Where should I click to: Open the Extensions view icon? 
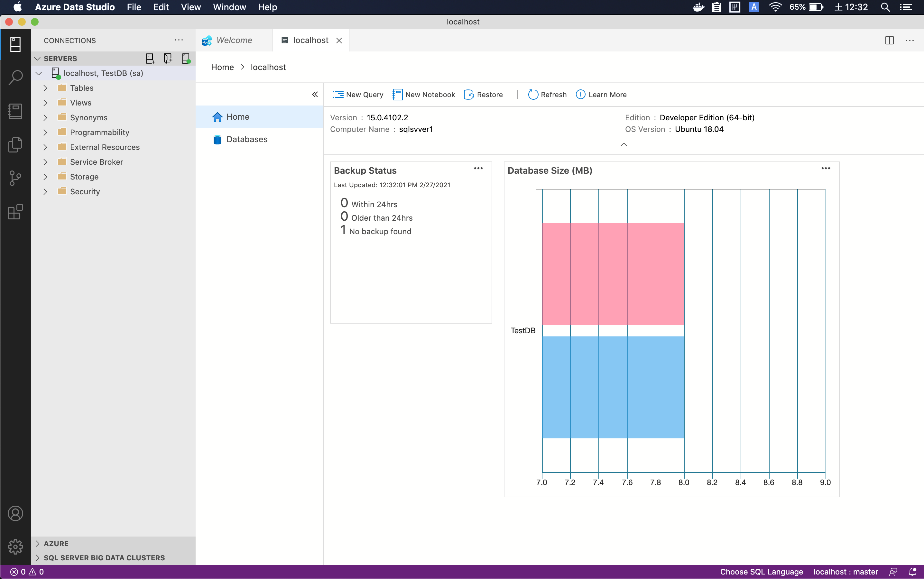click(15, 212)
